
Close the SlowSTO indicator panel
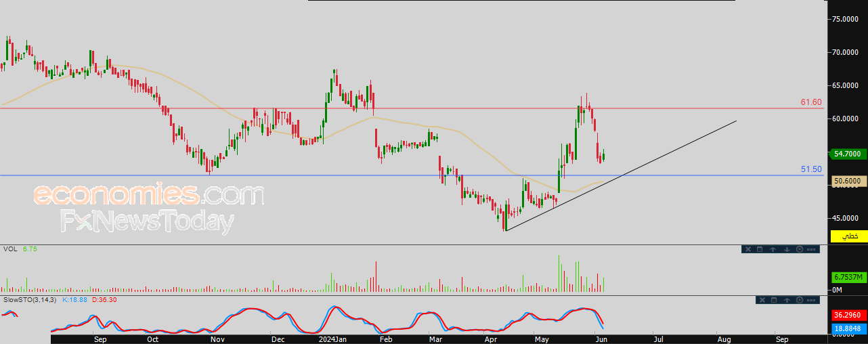tap(762, 300)
